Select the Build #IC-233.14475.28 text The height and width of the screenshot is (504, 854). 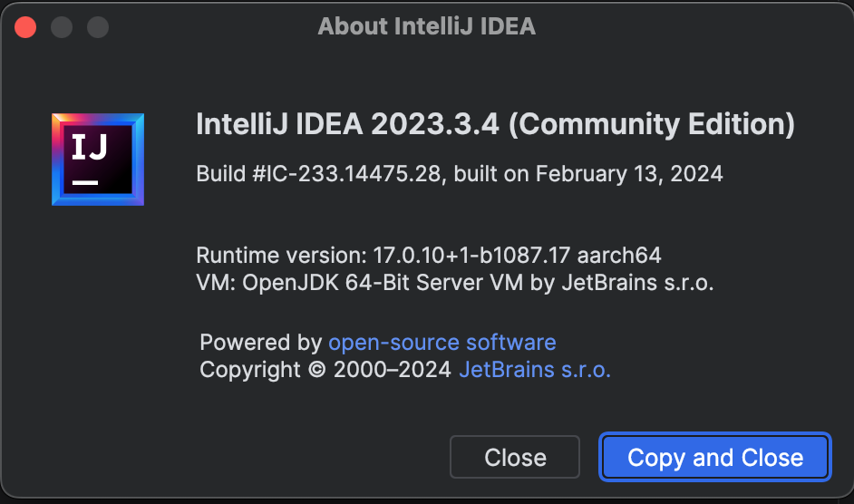[x=317, y=173]
